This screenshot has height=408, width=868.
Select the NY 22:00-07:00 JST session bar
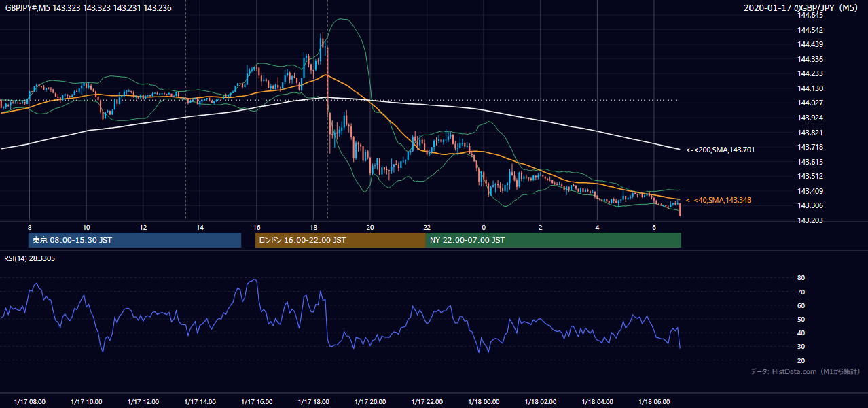(x=554, y=240)
